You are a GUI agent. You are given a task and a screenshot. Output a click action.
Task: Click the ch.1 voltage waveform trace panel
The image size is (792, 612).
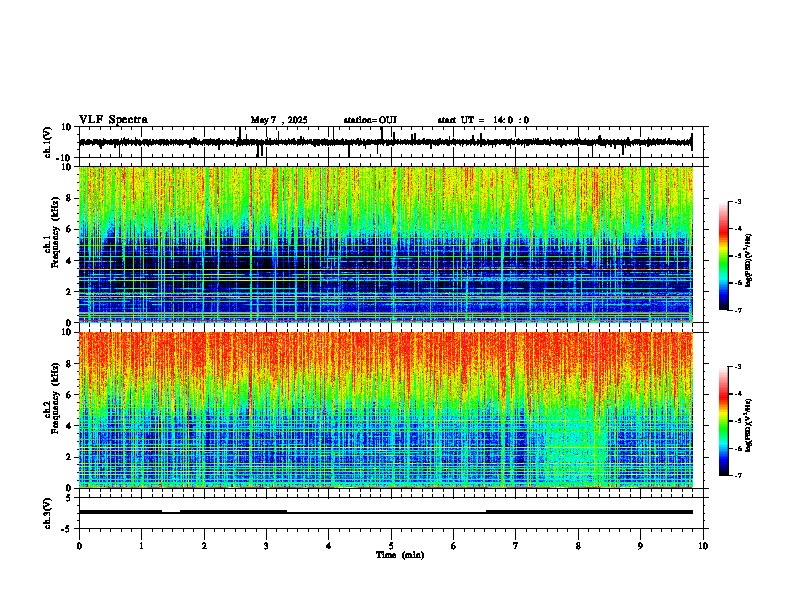[393, 142]
